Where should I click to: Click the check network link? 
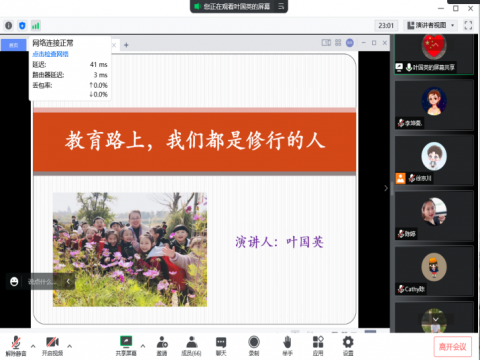tap(50, 54)
